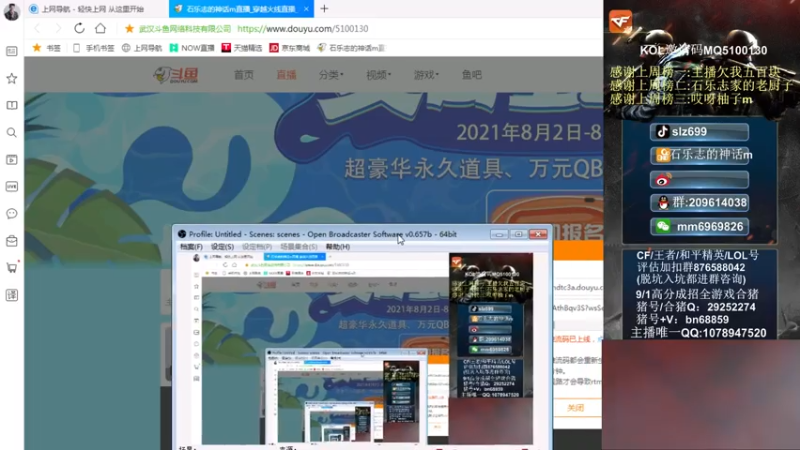Image resolution: width=800 pixels, height=450 pixels.
Task: Go back in browser history
Action: pyautogui.click(x=37, y=29)
